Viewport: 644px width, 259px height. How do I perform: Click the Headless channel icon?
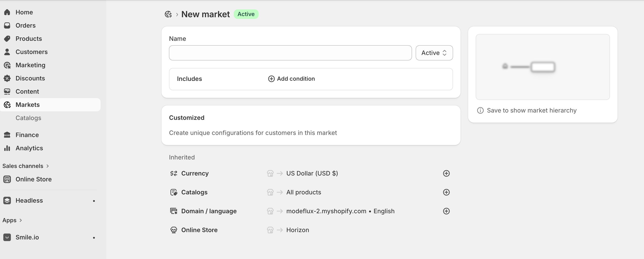tap(7, 200)
